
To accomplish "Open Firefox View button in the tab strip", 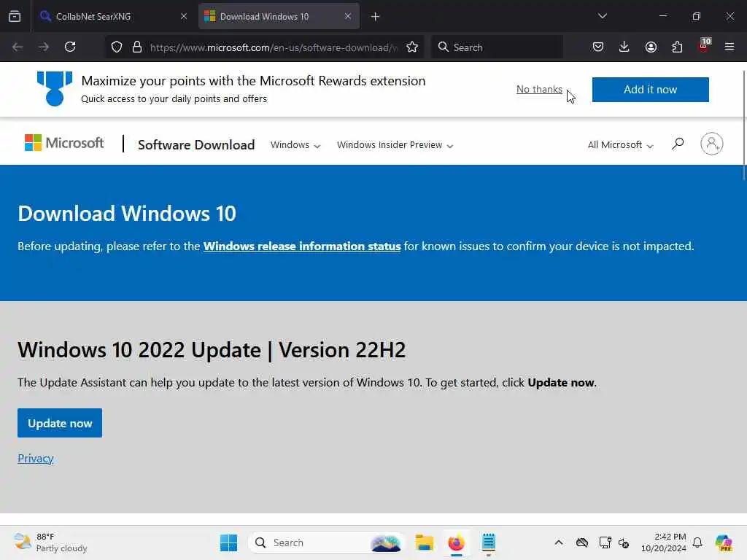I will (15, 16).
